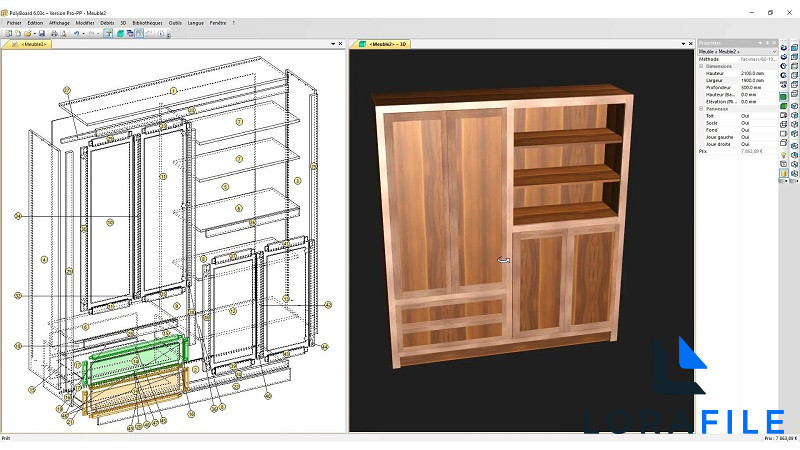Screen dimensions: 800x450
Task: Click the new cabinet toolbar icon
Action: click(8, 33)
